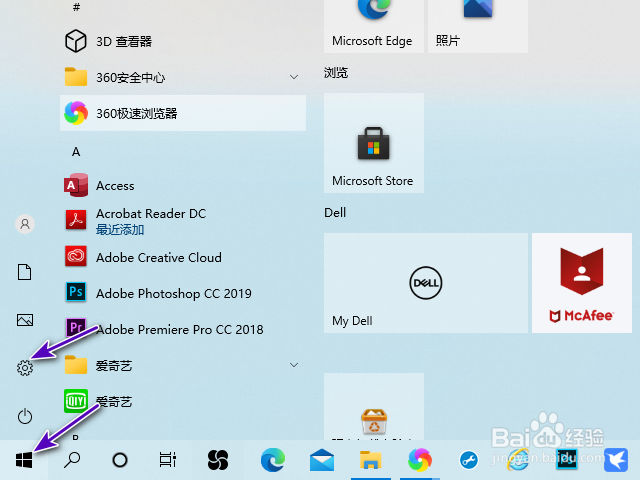Open Cortana circle on taskbar
640x480 pixels.
point(120,460)
